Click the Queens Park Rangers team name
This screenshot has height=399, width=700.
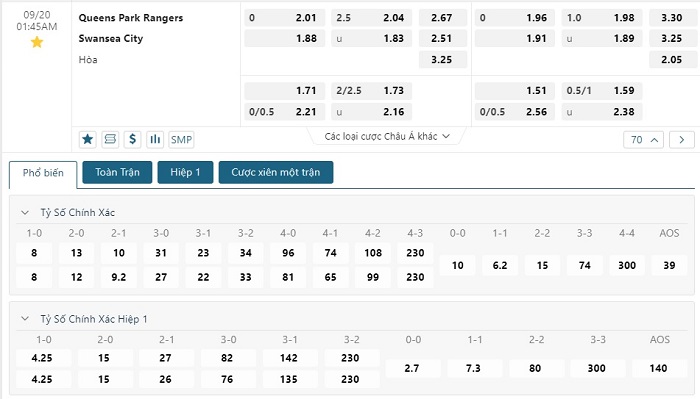click(x=131, y=18)
